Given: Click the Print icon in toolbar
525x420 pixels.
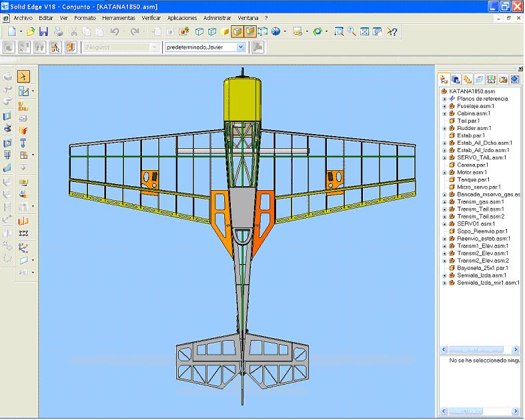Looking at the screenshot, I should [59, 31].
